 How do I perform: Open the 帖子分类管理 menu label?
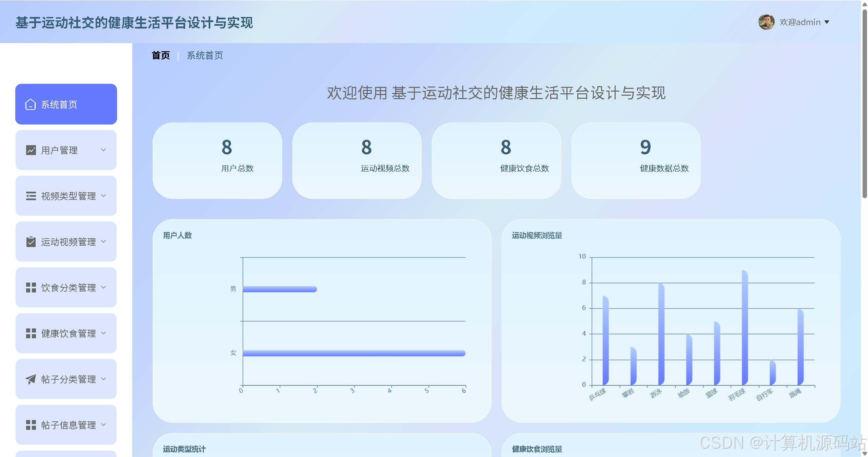(x=69, y=379)
